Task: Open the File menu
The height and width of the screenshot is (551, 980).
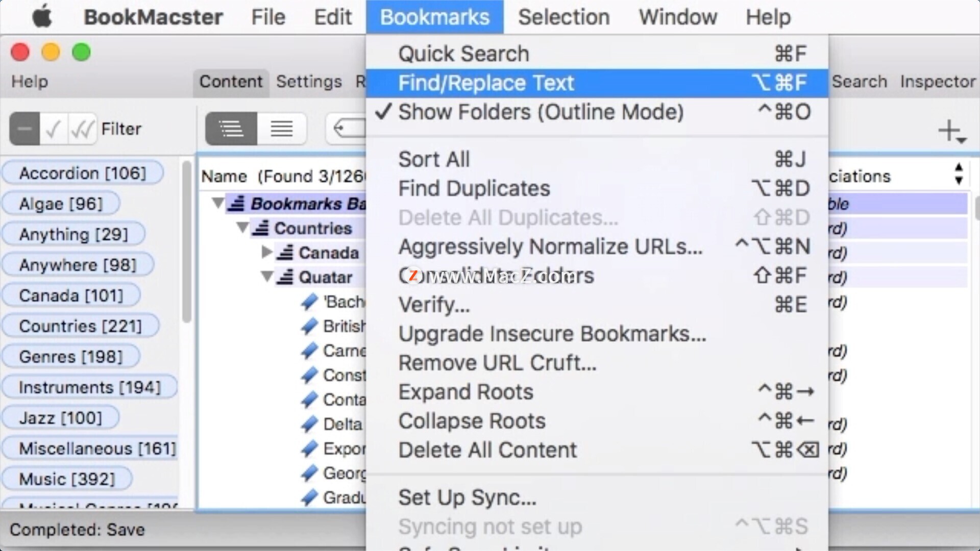Action: (x=268, y=17)
